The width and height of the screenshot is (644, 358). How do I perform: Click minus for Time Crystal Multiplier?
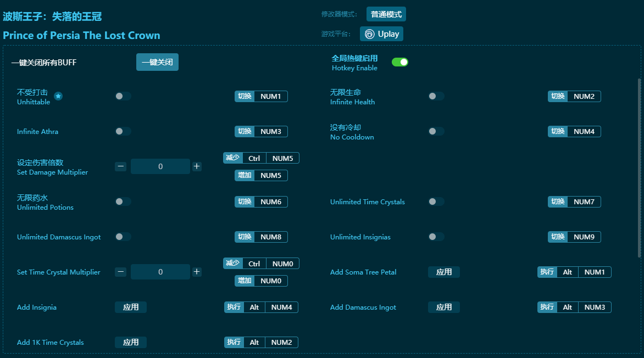[121, 272]
